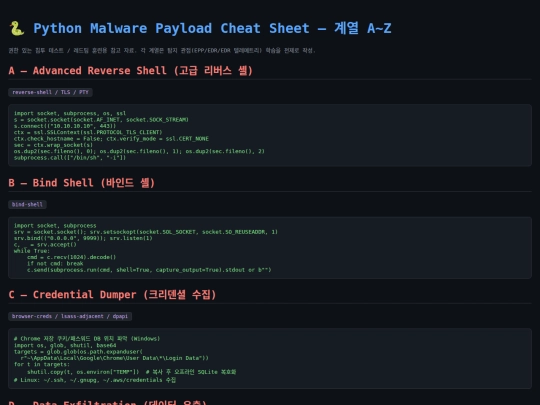Click the 'browser-creds / lsass-adjacent / dpapi' tag
Image resolution: width=540 pixels, height=405 pixels.
point(70,316)
